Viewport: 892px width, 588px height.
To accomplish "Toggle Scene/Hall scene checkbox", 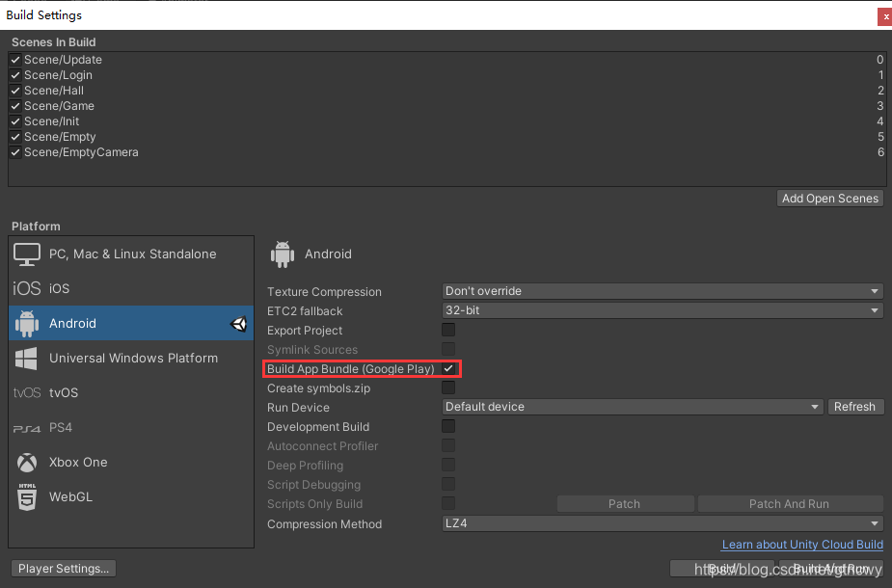I will [x=15, y=91].
